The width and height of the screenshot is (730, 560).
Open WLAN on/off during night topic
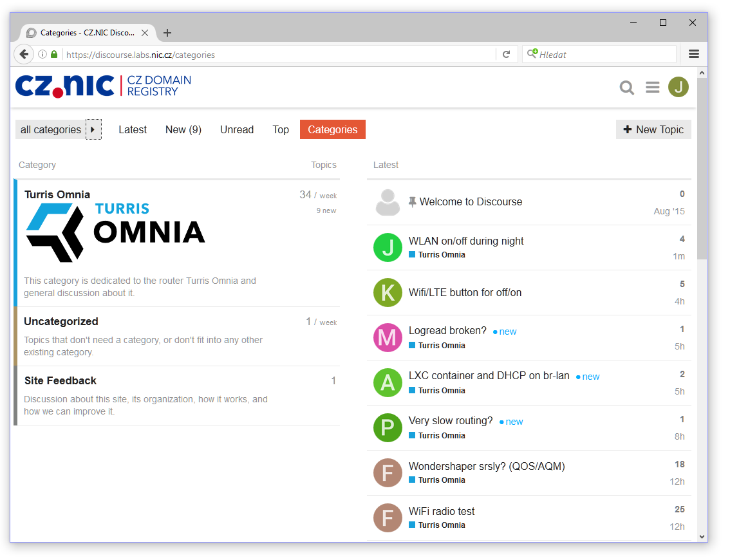pyautogui.click(x=466, y=241)
